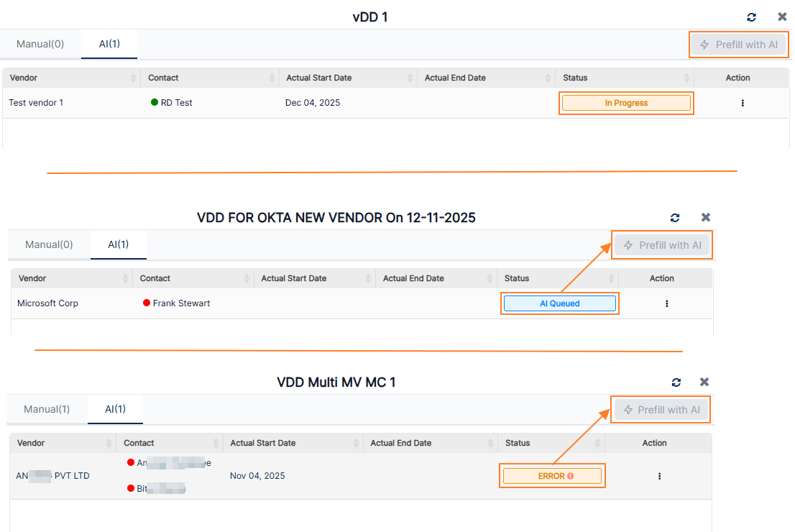Click refresh icon in vDD 1 panel
This screenshot has width=795, height=532.
pos(752,17)
